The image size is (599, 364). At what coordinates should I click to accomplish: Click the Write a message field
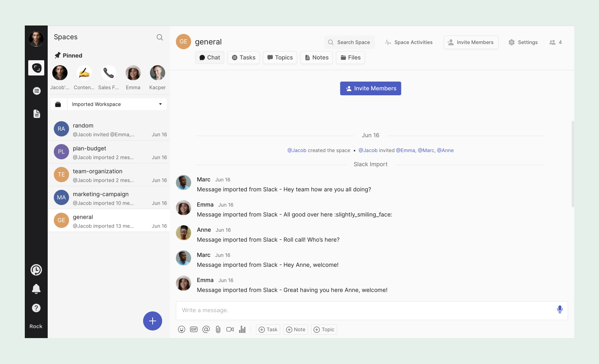(x=362, y=310)
